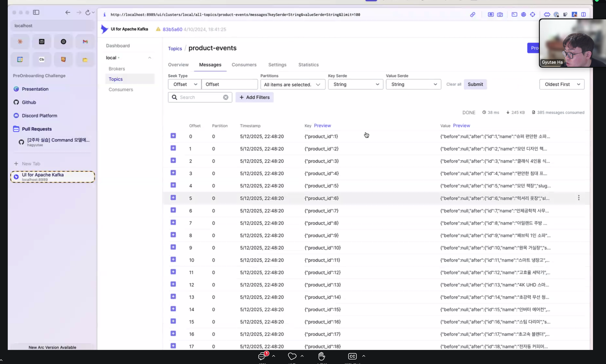
Task: Click the Submit button
Action: point(475,84)
